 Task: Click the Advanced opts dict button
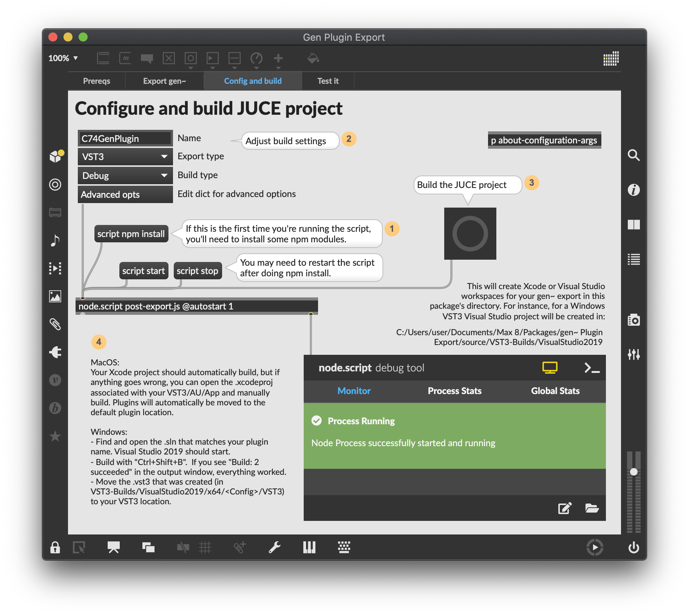[x=125, y=194]
